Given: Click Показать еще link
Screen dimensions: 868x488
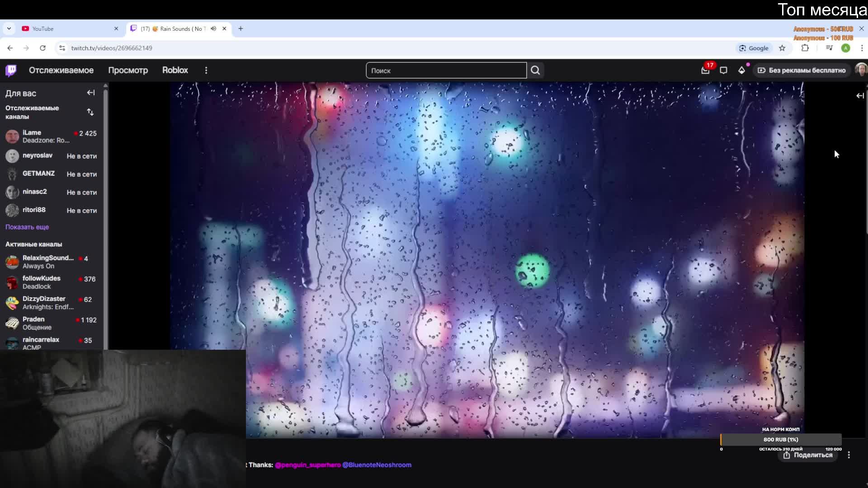Looking at the screenshot, I should pyautogui.click(x=27, y=227).
